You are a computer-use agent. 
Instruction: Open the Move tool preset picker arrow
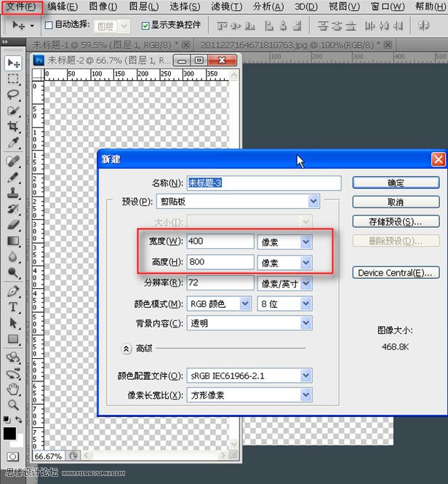point(32,26)
